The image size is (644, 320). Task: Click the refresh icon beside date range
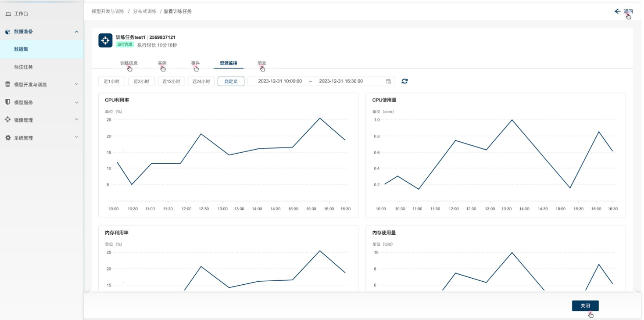pos(405,81)
